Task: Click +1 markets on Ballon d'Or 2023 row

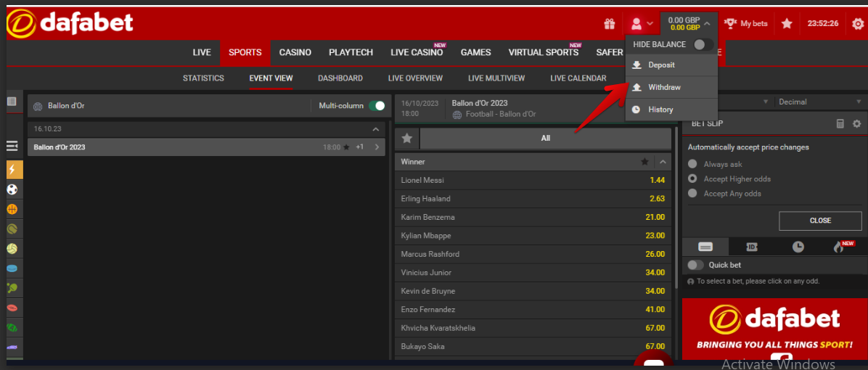Action: point(360,147)
